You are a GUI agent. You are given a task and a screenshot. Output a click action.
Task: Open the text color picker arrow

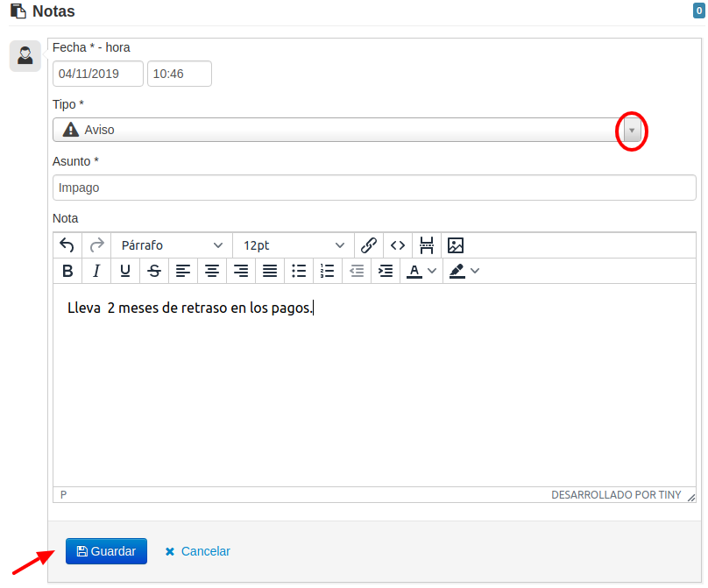(x=432, y=271)
